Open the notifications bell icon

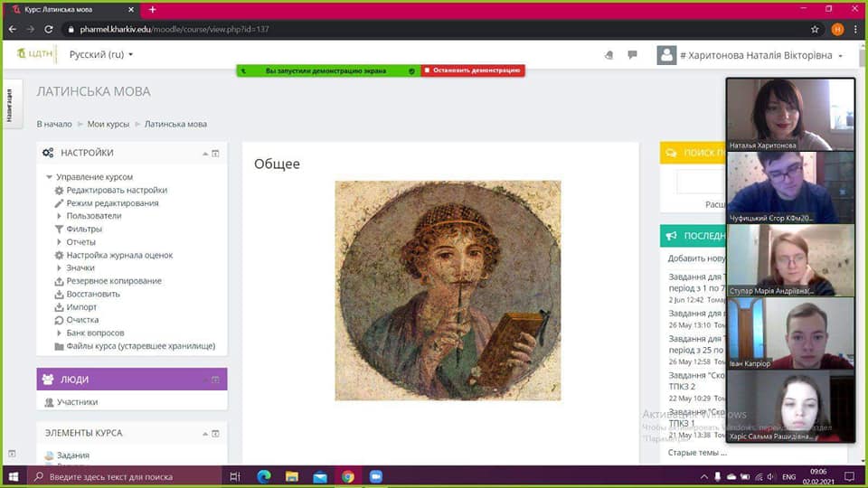click(x=609, y=55)
